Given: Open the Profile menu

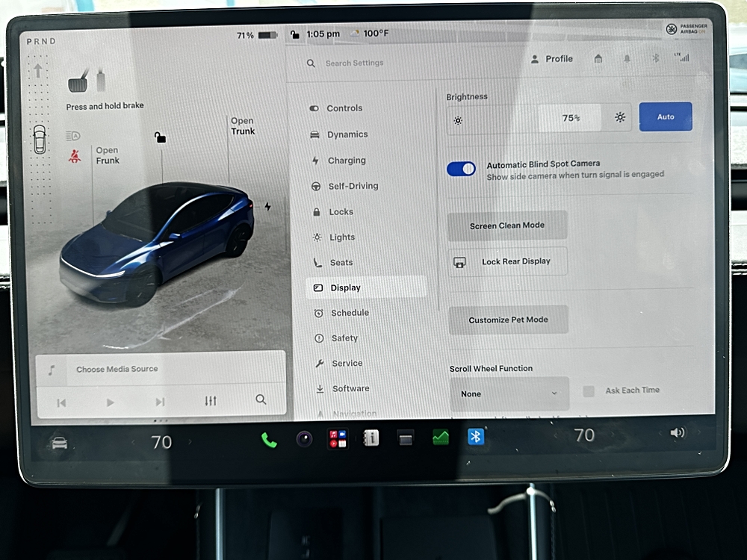Looking at the screenshot, I should (552, 59).
